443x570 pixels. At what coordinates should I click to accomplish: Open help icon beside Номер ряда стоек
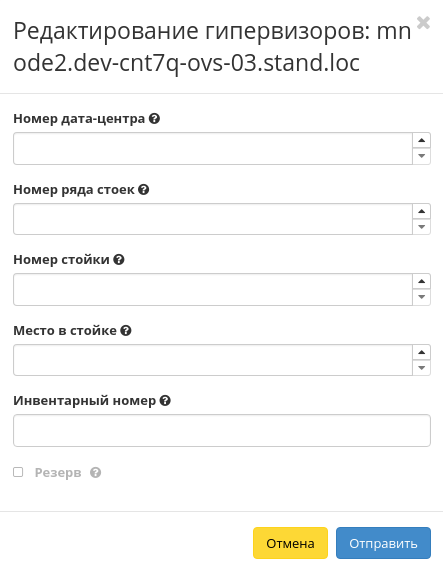point(144,189)
